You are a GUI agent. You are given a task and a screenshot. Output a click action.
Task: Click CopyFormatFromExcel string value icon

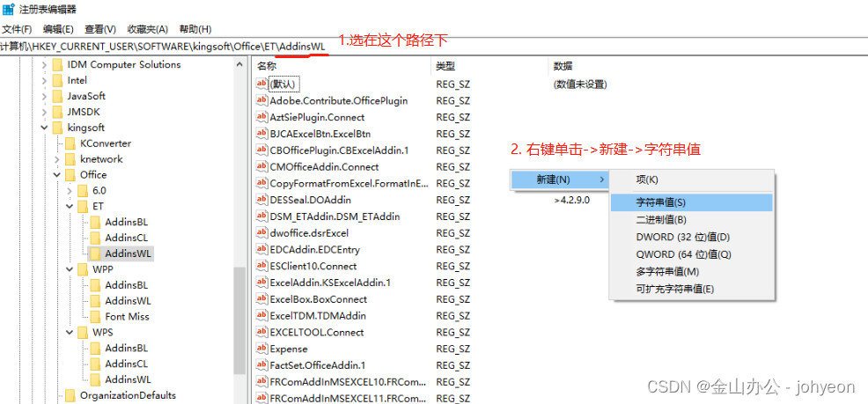coord(261,182)
